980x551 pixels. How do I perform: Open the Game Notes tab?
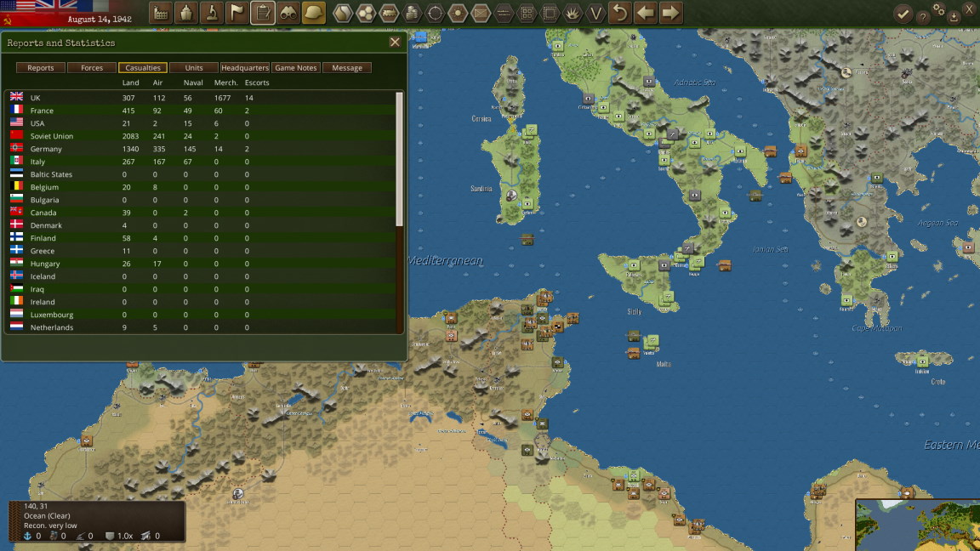tap(296, 67)
